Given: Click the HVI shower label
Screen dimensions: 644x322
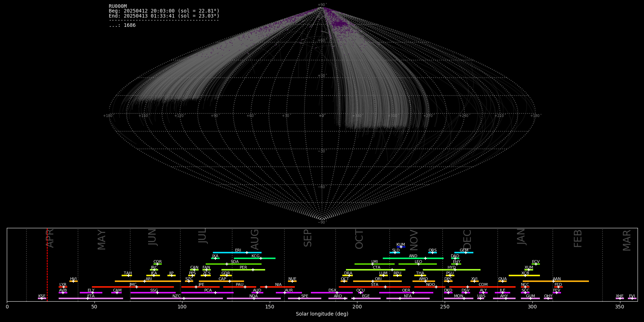Looking at the screenshot, I should pyautogui.click(x=73, y=279).
